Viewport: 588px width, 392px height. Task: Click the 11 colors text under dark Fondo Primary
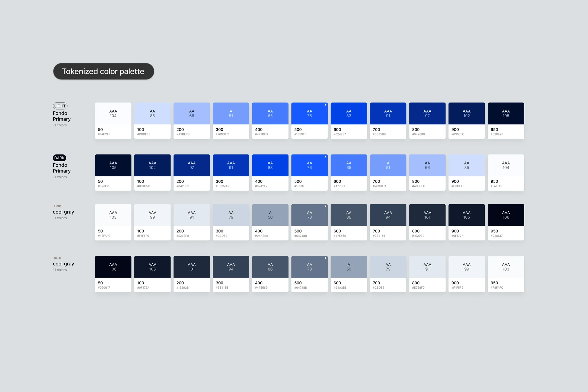(x=60, y=177)
